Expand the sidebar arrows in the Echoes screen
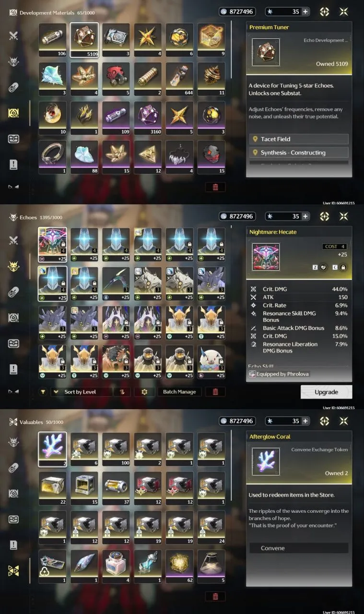This screenshot has height=614, width=364. tap(13, 392)
